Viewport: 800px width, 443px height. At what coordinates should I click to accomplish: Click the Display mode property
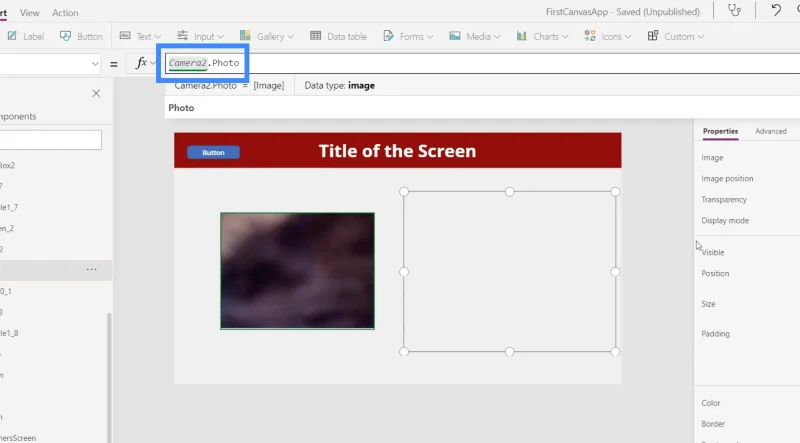[725, 220]
